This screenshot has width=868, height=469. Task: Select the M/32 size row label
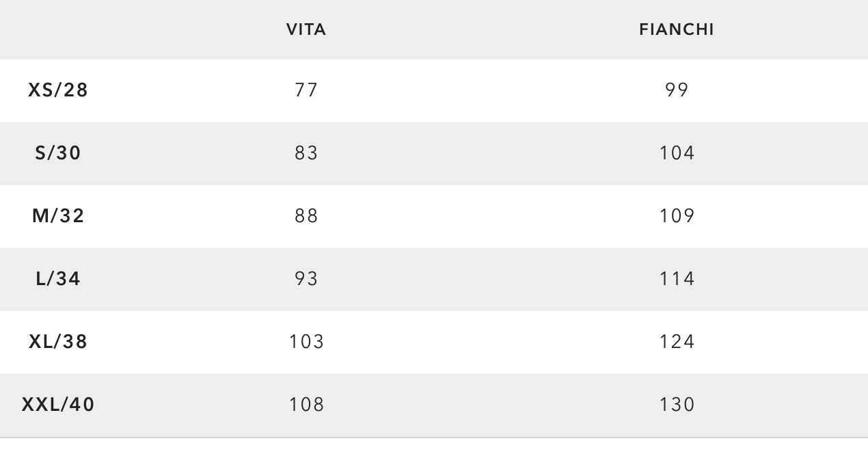pyautogui.click(x=58, y=216)
